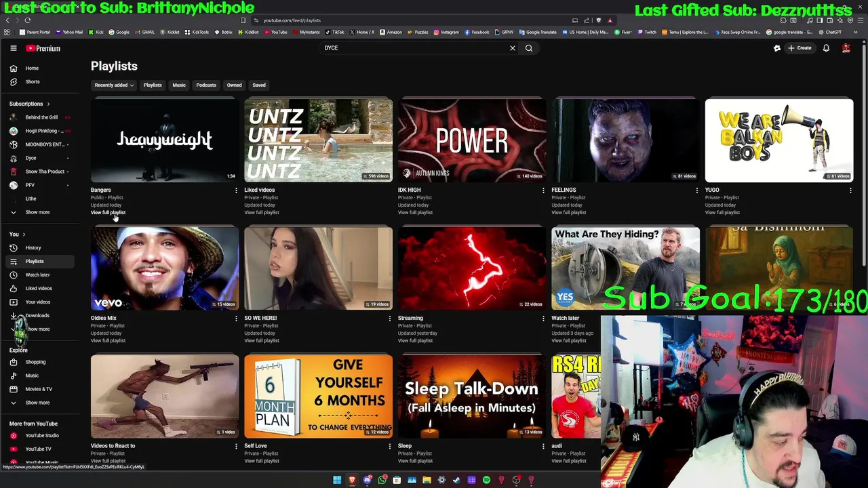Select the Podcasts filter chip
The height and width of the screenshot is (488, 868).
click(x=206, y=85)
